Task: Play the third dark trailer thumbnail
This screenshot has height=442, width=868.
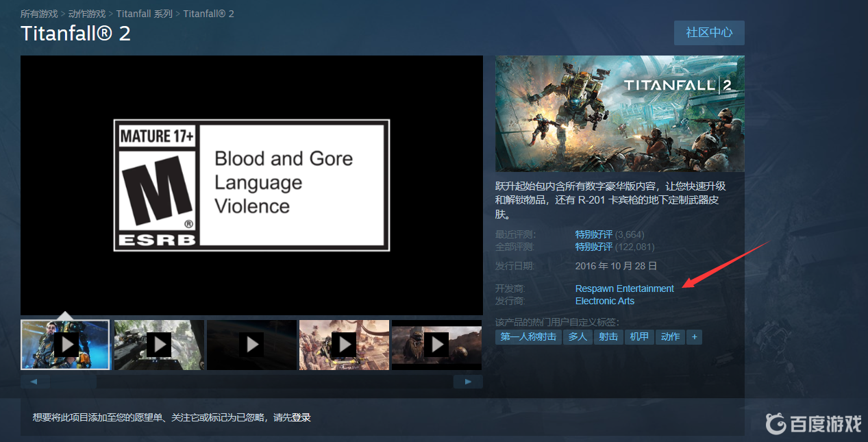Action: pos(251,344)
